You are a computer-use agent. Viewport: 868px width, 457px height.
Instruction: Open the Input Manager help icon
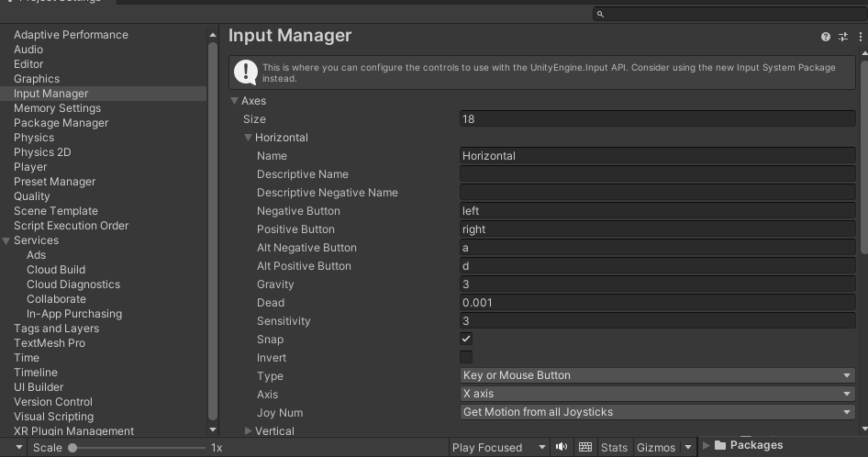(x=826, y=37)
